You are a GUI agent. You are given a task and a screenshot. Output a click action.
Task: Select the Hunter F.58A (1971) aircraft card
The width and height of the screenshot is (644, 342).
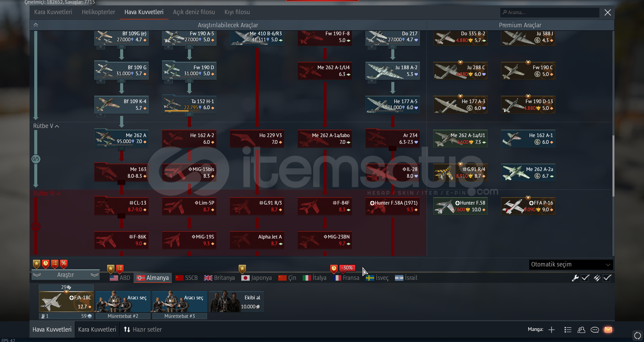click(393, 206)
